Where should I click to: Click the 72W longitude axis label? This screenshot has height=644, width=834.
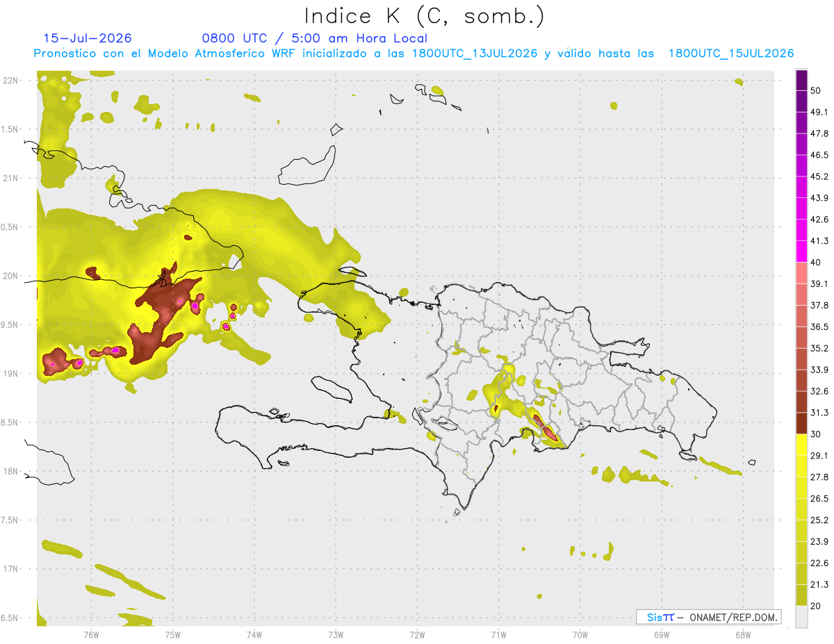(417, 634)
